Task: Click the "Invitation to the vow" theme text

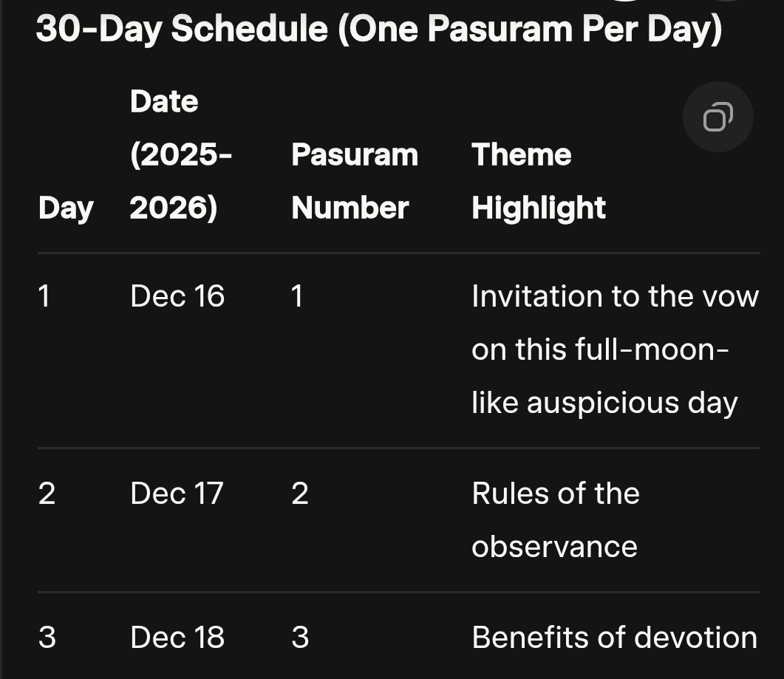Action: (x=615, y=296)
